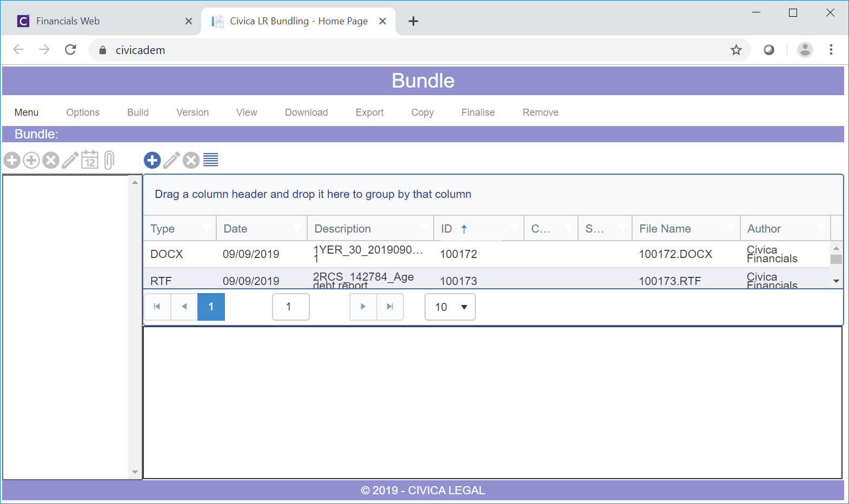This screenshot has width=849, height=504.
Task: Select page 1 button in pager
Action: [211, 307]
